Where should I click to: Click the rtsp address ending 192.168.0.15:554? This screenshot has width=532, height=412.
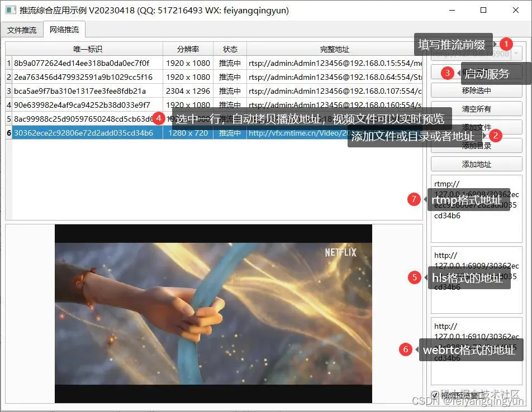[x=334, y=63]
